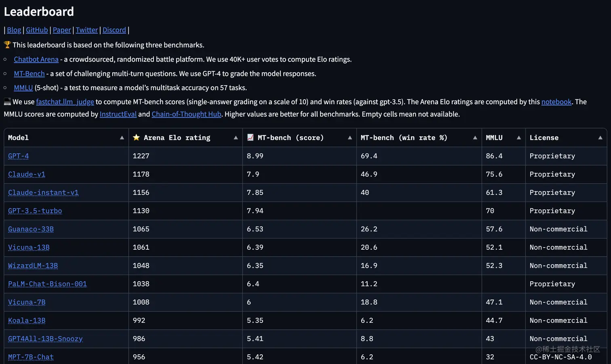Open the Guanaco-33B model link
This screenshot has height=364, width=611.
click(31, 229)
